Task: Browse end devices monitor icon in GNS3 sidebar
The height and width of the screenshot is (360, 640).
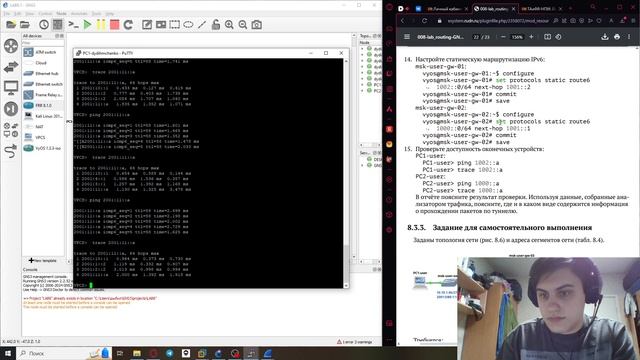Action: tap(11, 87)
